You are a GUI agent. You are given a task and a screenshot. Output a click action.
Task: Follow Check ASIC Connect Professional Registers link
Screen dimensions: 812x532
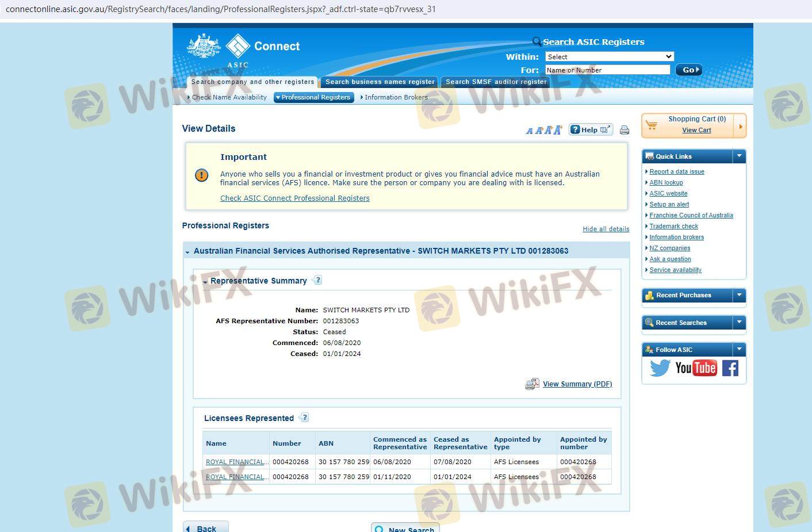(295, 198)
